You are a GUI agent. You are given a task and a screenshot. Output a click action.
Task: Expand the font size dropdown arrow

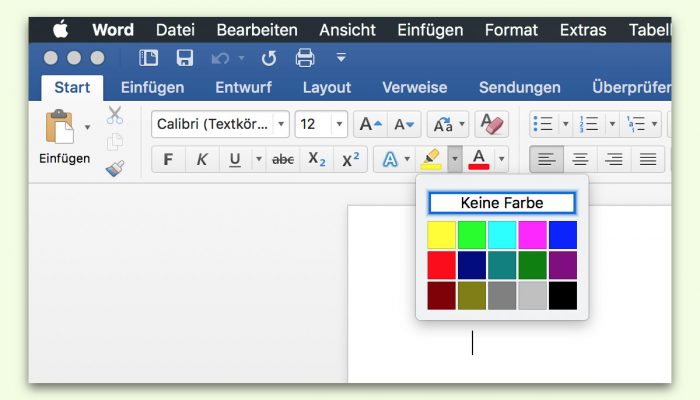(339, 124)
